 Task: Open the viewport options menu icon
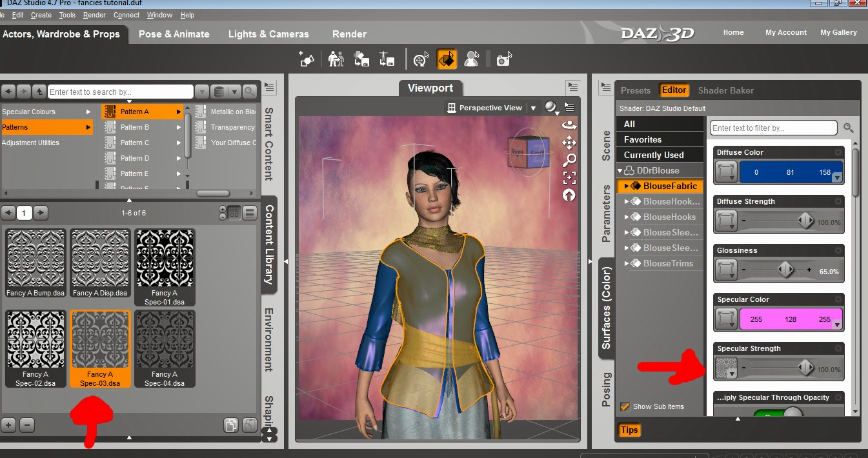[x=569, y=107]
